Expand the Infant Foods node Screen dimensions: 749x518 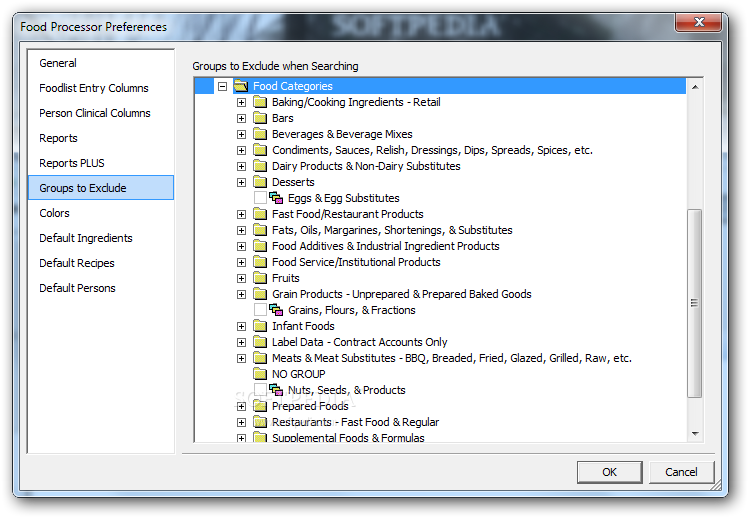pyautogui.click(x=241, y=326)
